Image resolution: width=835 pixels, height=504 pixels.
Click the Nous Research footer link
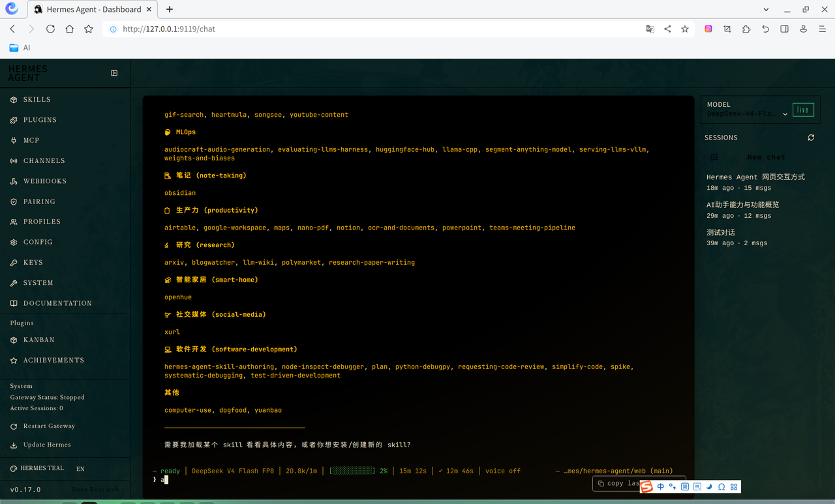click(95, 490)
